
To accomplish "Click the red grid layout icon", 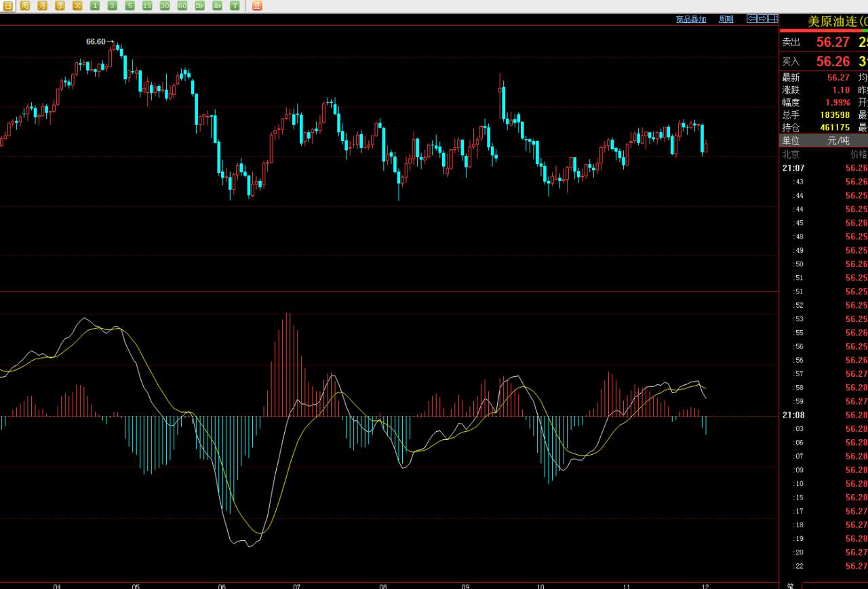I will (257, 5).
